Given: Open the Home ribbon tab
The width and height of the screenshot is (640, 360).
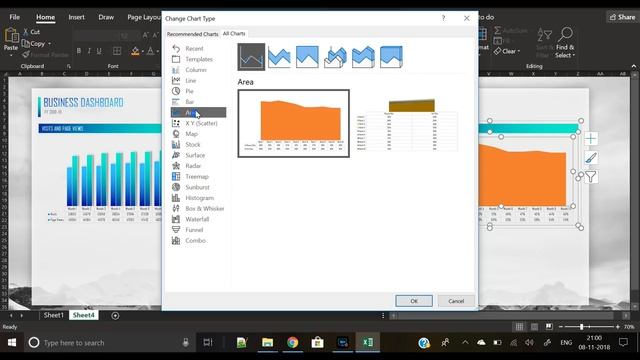Looking at the screenshot, I should 45,17.
